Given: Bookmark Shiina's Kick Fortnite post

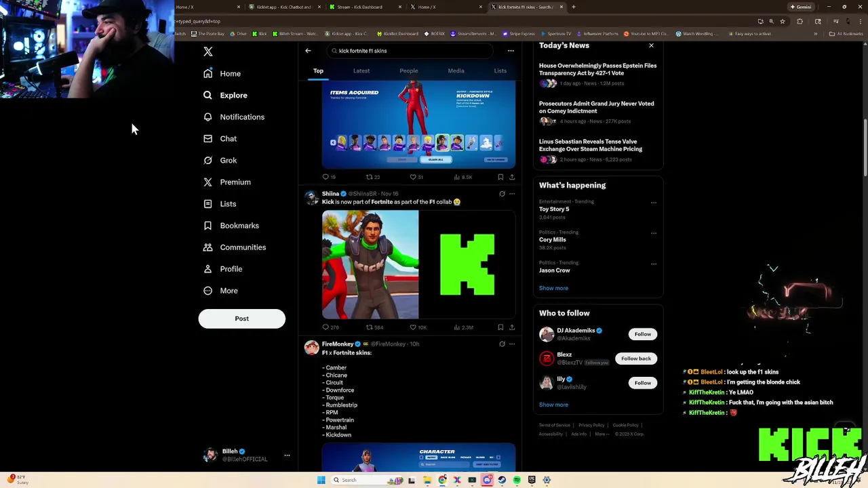Looking at the screenshot, I should pos(500,327).
